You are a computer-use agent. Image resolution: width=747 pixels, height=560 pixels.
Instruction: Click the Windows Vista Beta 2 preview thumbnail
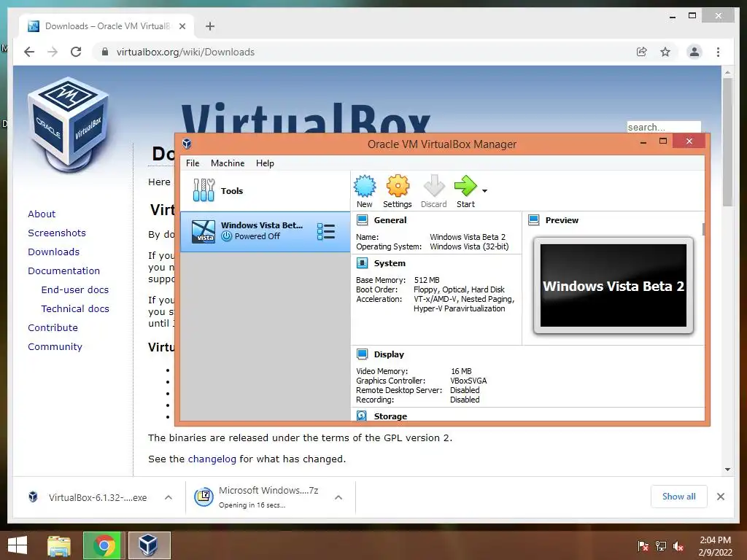click(613, 285)
